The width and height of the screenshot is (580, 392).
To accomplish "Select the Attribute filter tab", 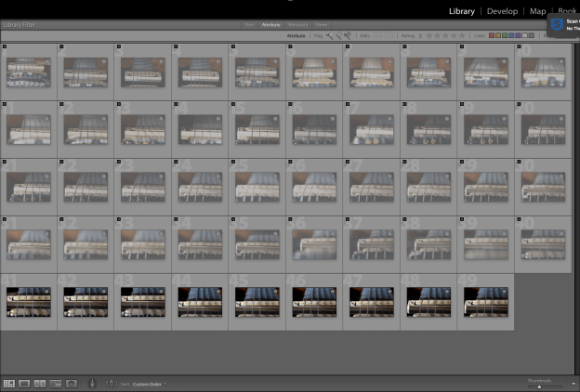I will (271, 25).
